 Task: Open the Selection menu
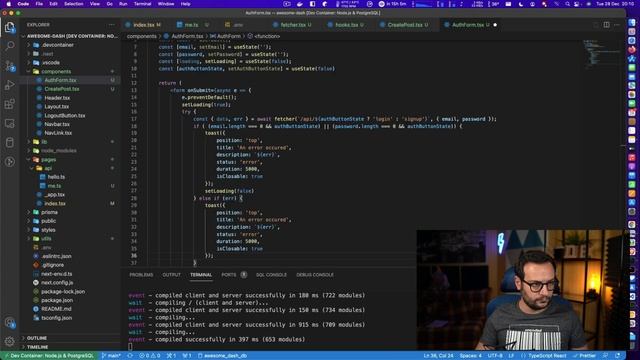tap(73, 4)
